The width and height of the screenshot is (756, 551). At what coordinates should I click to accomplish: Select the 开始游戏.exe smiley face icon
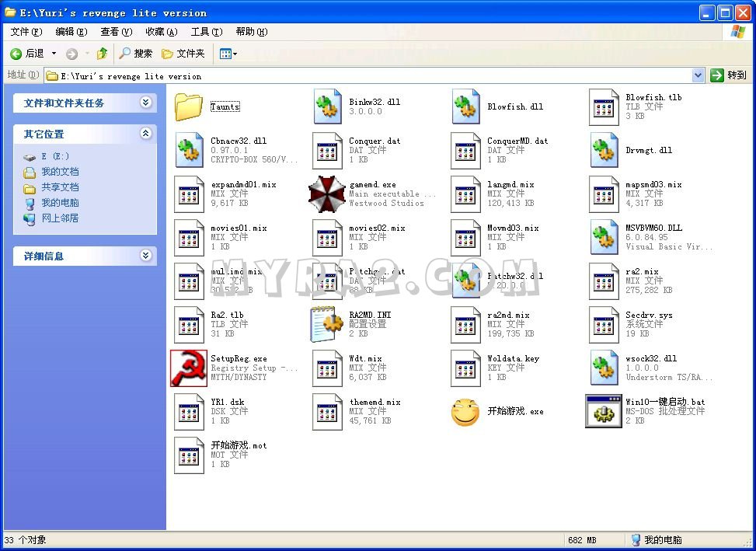(x=465, y=412)
